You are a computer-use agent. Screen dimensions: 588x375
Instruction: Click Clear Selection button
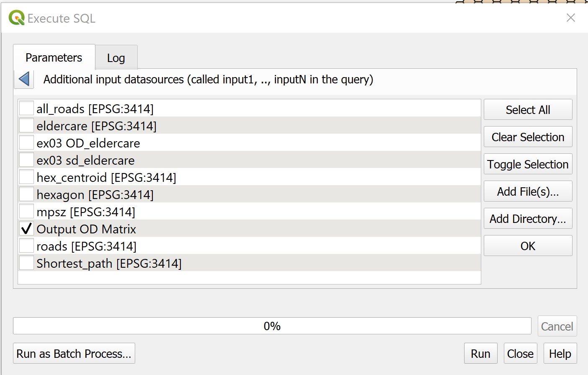[x=528, y=137]
